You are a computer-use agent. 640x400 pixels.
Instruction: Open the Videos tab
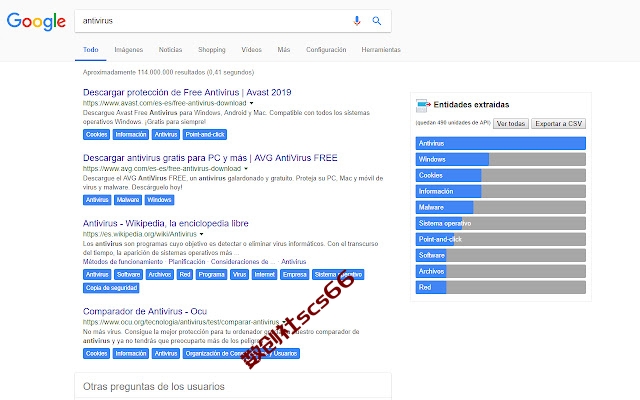[251, 50]
